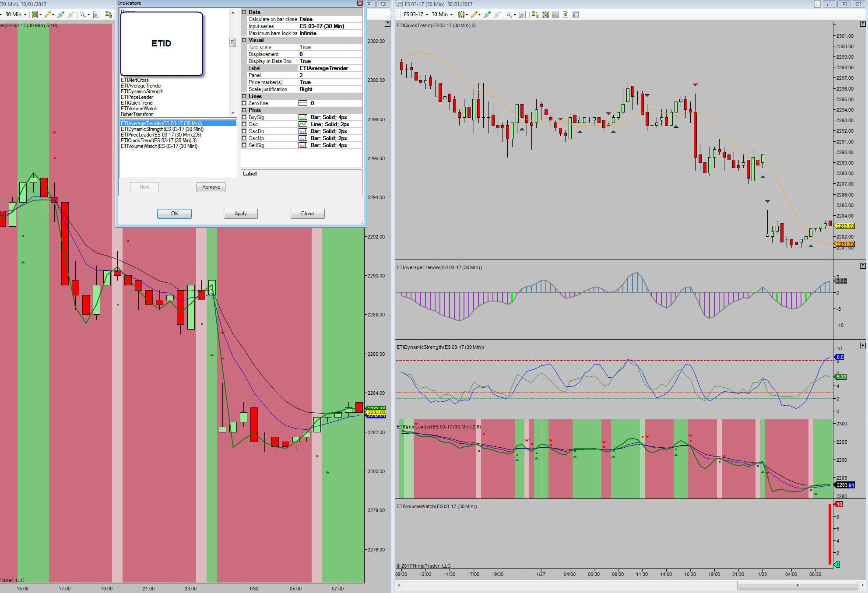The width and height of the screenshot is (868, 593).
Task: Expand the BuySig plot settings
Action: tap(244, 117)
